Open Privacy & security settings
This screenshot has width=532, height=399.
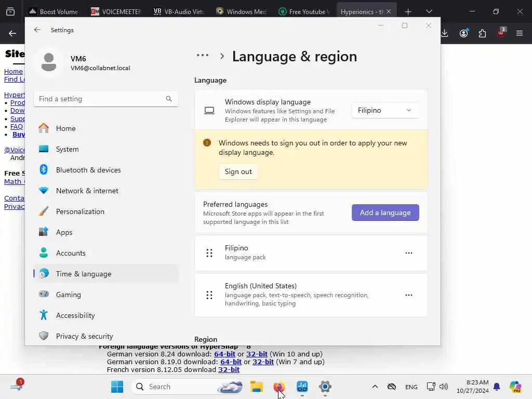(106, 336)
